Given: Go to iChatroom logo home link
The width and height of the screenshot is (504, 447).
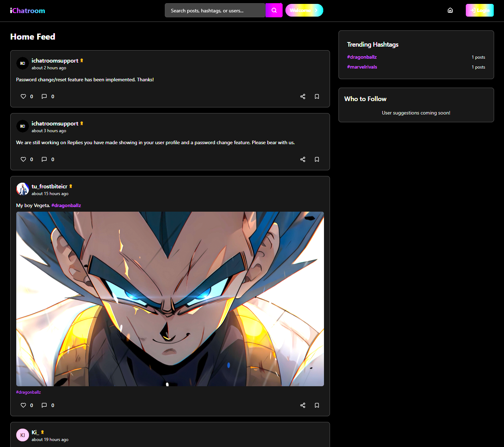Looking at the screenshot, I should (x=28, y=11).
